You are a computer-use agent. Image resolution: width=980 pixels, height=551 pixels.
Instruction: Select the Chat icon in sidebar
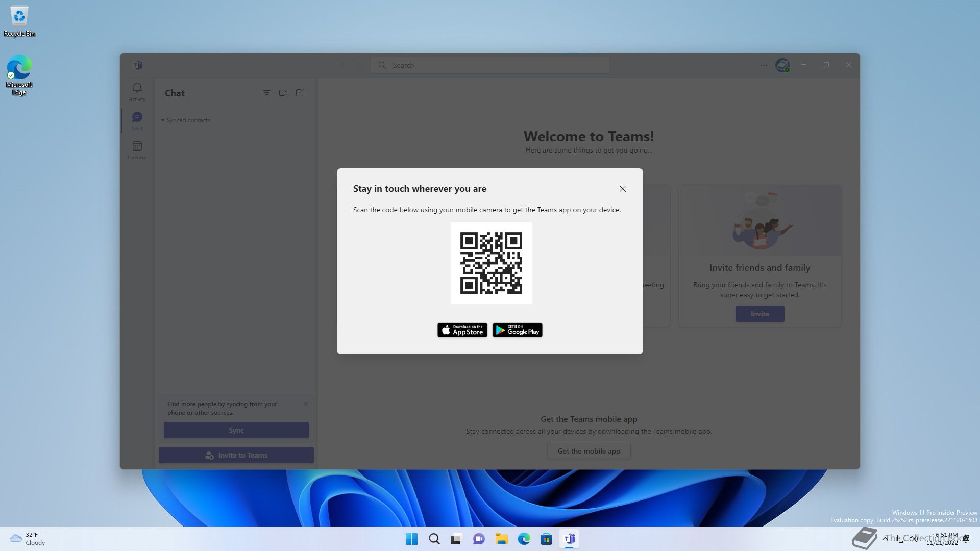[x=137, y=121]
